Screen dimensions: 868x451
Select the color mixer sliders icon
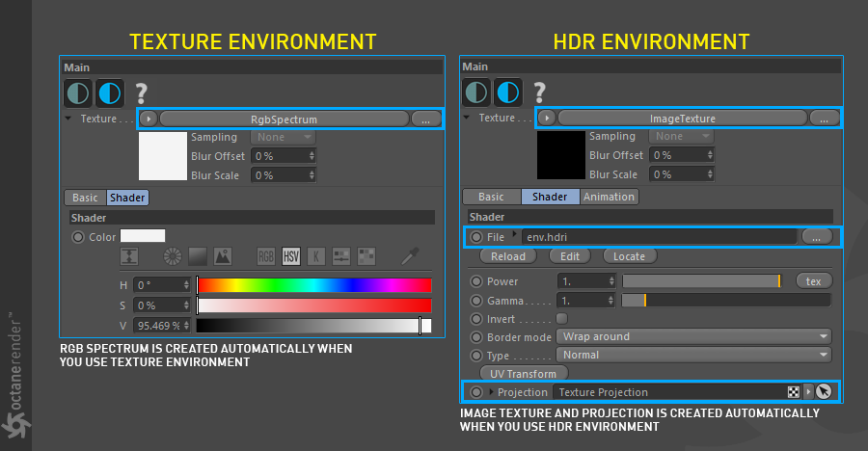point(341,256)
